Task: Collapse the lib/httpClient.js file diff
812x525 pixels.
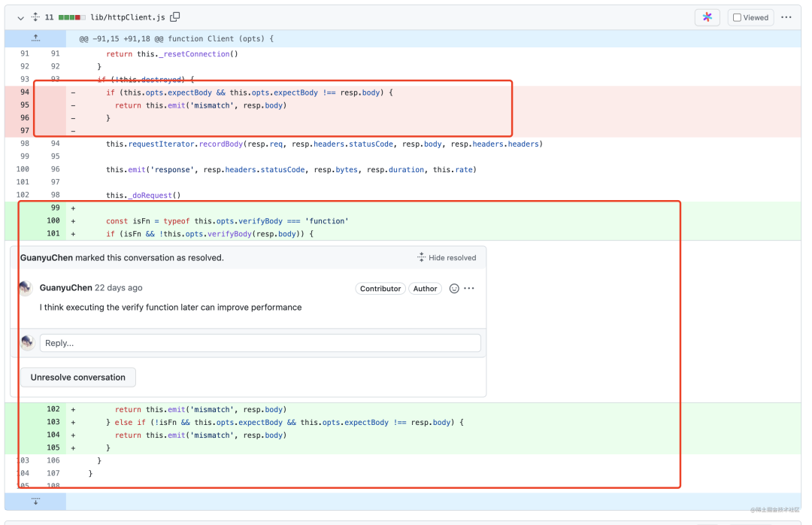Action: point(20,17)
